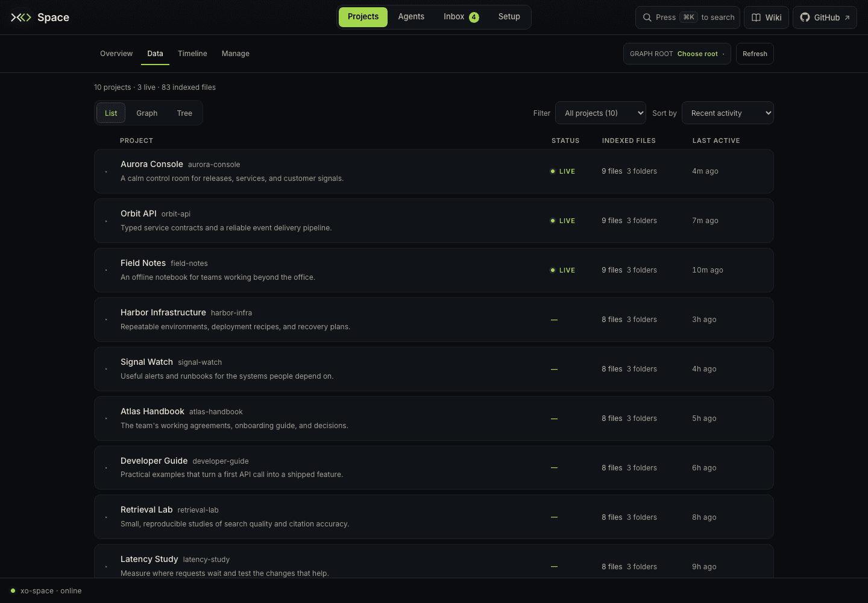Expand the Signal Watch row
The image size is (868, 603).
click(x=107, y=370)
